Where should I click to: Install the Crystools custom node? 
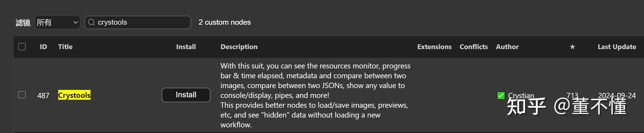186,95
